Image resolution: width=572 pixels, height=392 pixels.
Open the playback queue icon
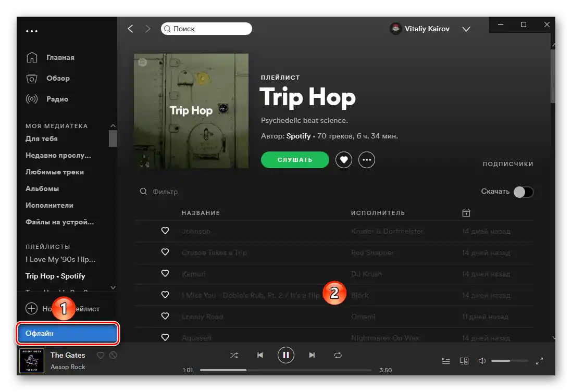click(445, 360)
